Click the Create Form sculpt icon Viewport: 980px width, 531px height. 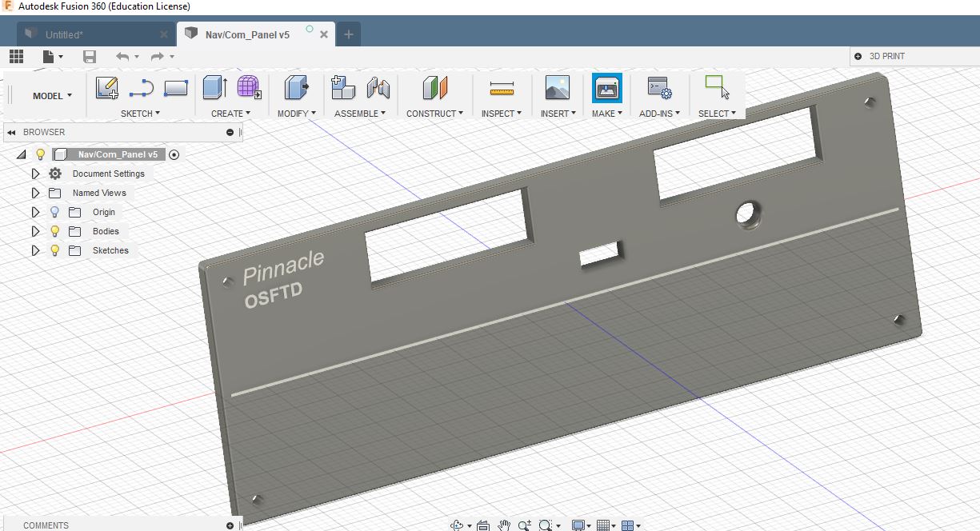tap(249, 87)
